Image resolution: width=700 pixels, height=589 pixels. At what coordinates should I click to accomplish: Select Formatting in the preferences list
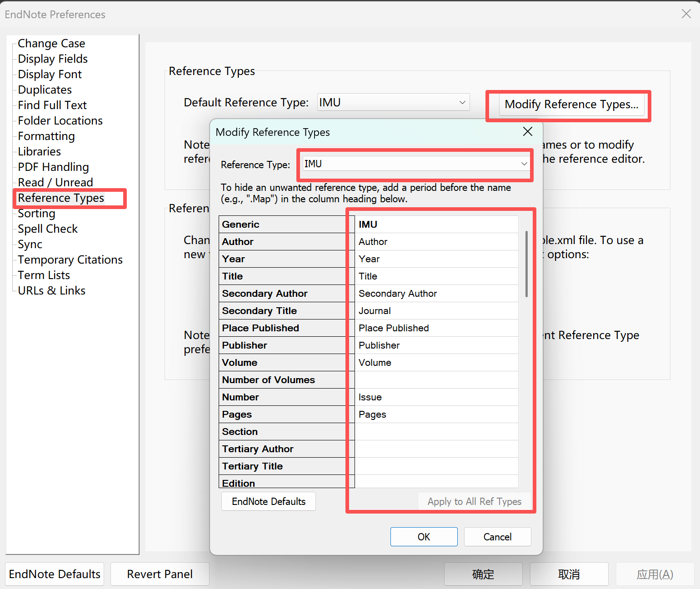point(46,136)
